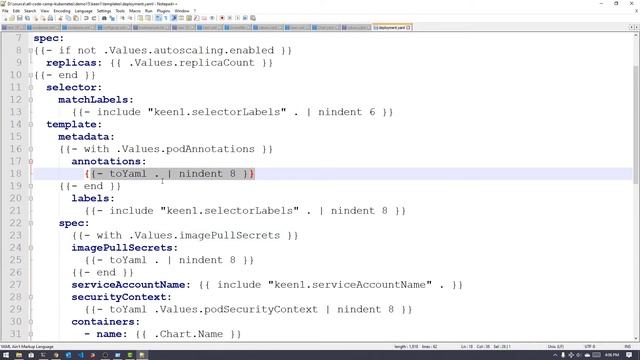The height and width of the screenshot is (360, 640).
Task: Select the deployment.yaml tab
Action: (391, 27)
